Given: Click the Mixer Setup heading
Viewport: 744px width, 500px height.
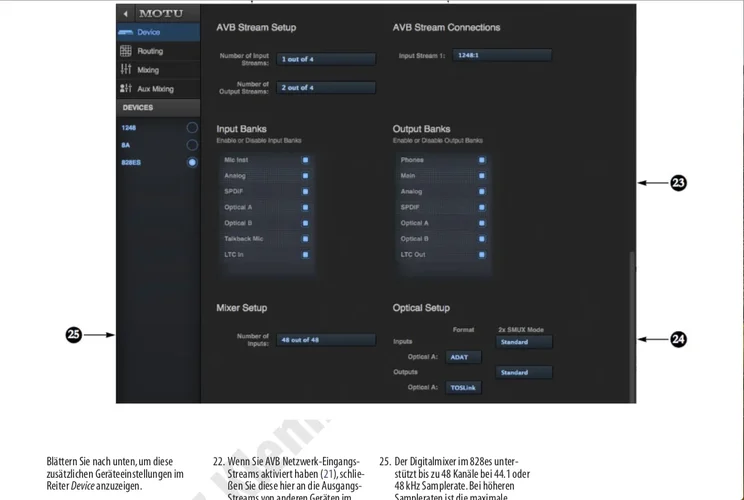Looking at the screenshot, I should 242,308.
